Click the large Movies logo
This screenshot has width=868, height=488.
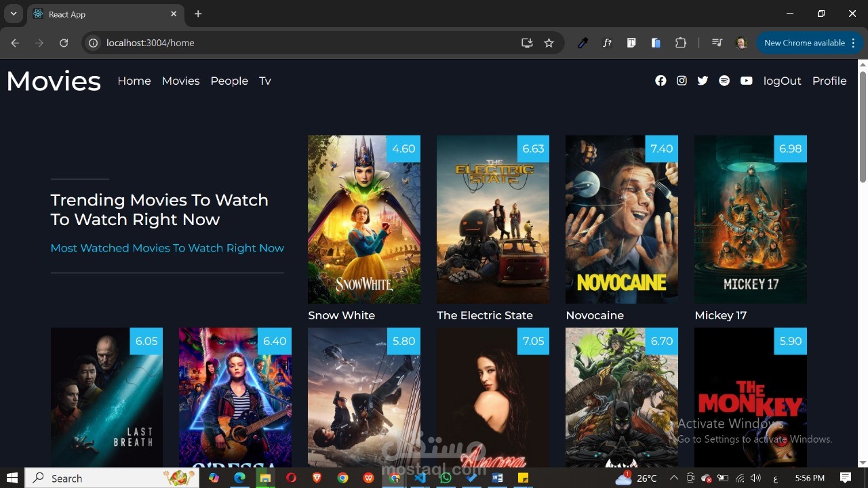pos(54,81)
